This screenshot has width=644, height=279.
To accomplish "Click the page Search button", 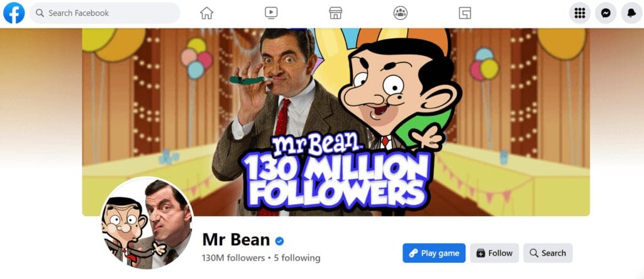I will point(548,253).
